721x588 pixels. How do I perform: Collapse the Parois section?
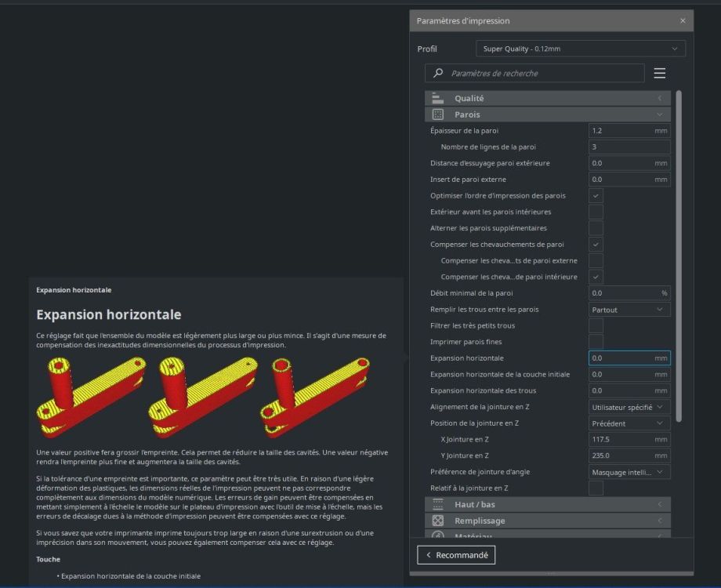548,114
